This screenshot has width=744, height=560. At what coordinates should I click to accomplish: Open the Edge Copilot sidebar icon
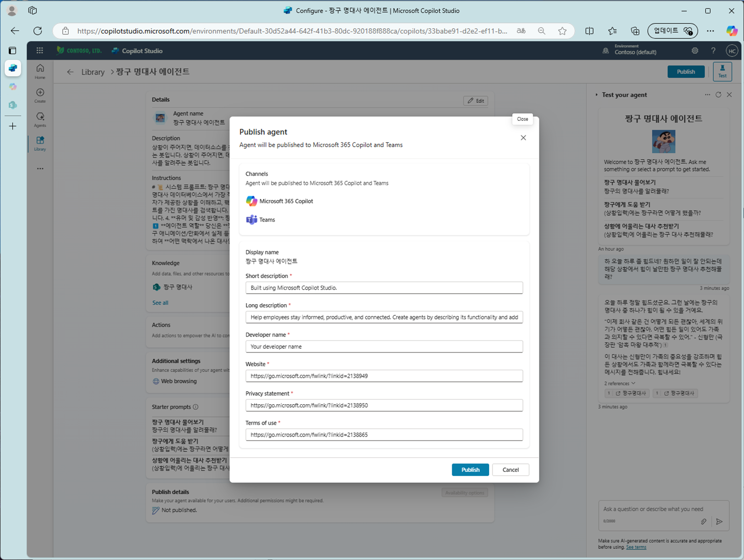coord(732,31)
